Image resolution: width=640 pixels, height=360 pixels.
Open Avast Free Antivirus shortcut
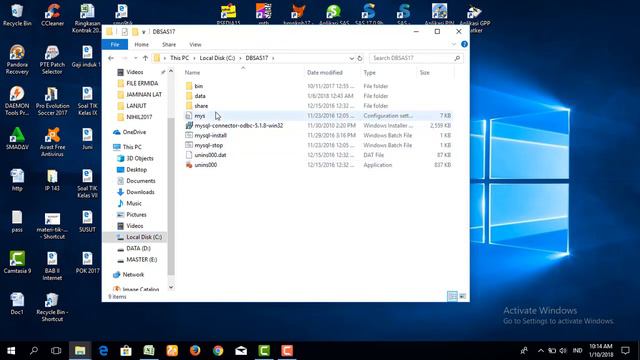pyautogui.click(x=52, y=142)
